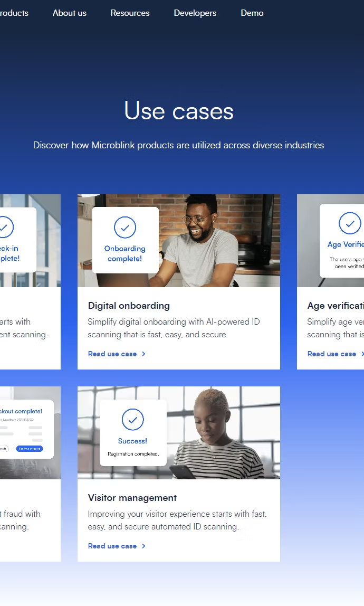Open the Developers menu item
This screenshot has height=606, width=364.
click(x=195, y=13)
